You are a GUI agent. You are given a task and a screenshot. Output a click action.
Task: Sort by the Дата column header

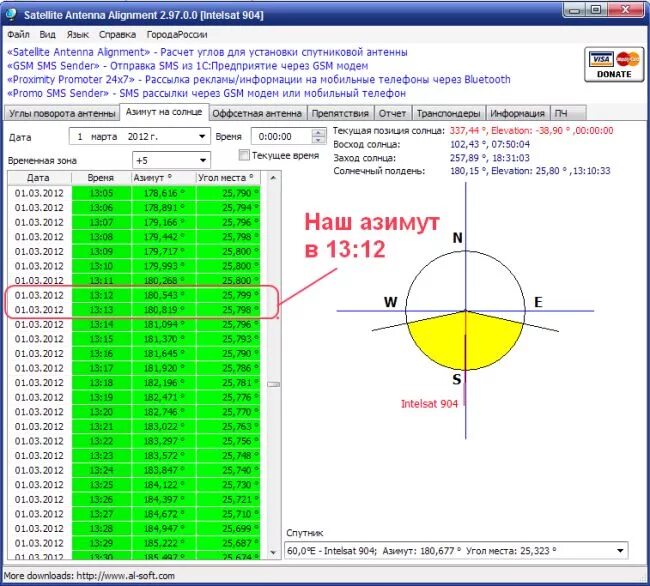pos(39,178)
